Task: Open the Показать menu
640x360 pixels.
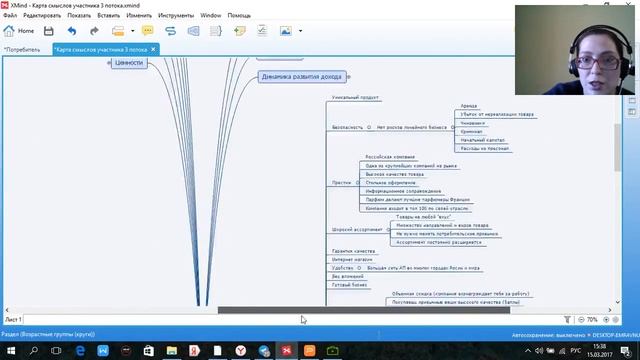Action: pos(79,16)
